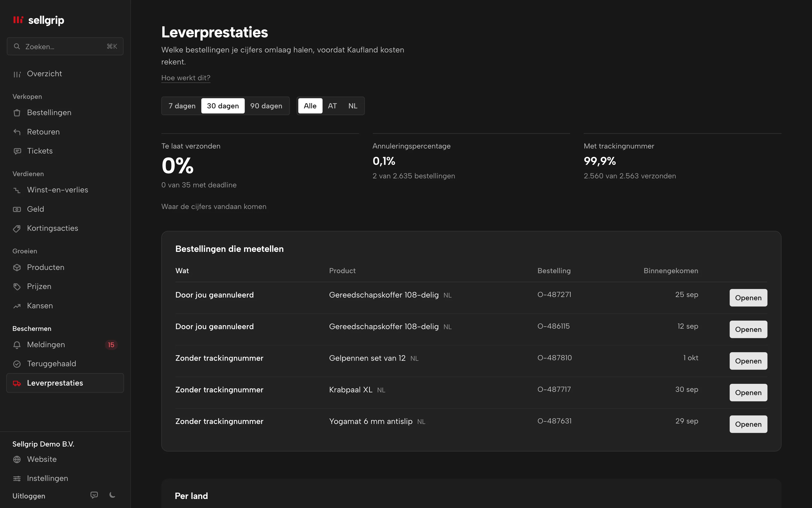Image resolution: width=812 pixels, height=508 pixels.
Task: Open the Hoe werkt dit? link
Action: [186, 78]
